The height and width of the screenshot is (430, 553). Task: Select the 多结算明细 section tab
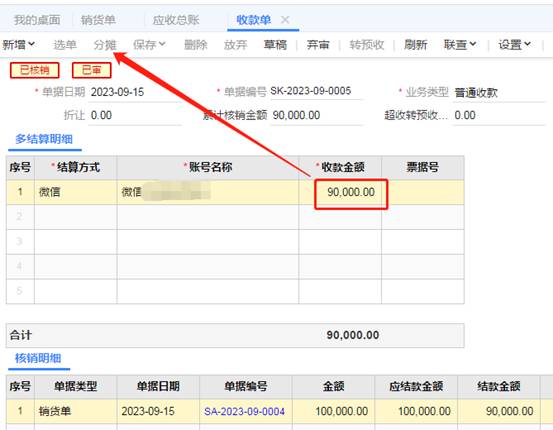click(44, 139)
